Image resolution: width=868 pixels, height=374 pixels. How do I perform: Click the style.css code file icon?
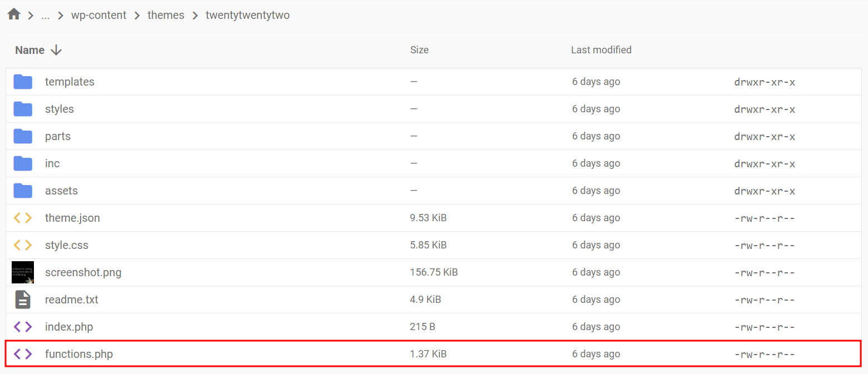23,245
